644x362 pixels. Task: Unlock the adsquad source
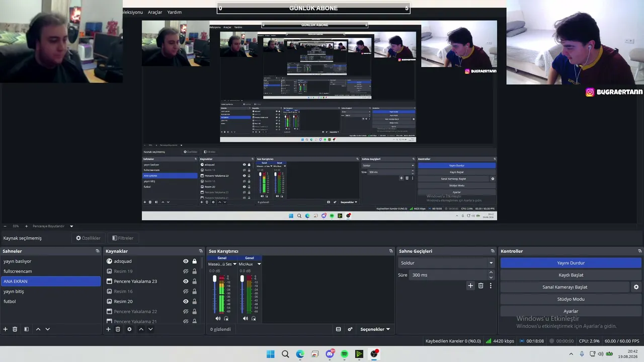[x=195, y=261]
